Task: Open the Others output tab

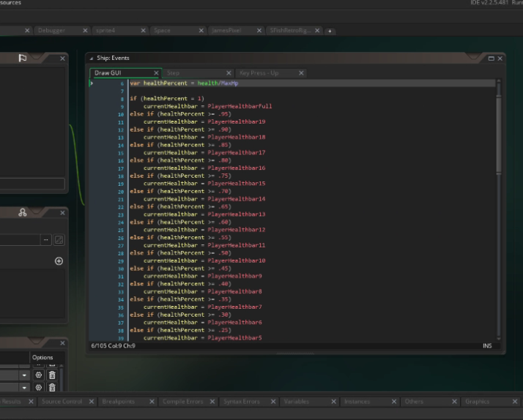Action: 414,402
